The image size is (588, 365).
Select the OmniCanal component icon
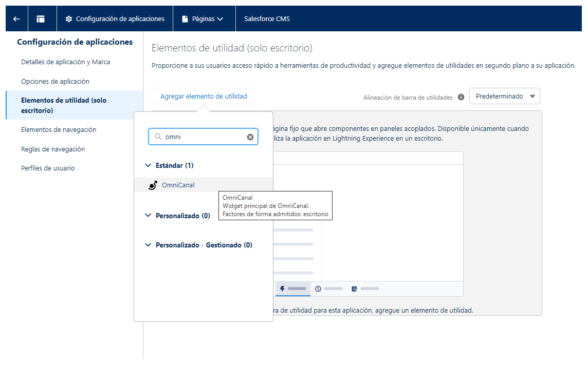153,185
